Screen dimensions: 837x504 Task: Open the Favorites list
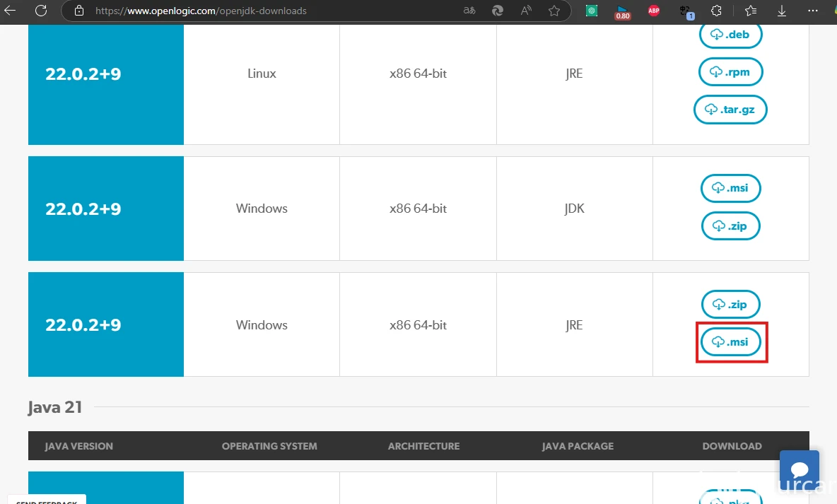(751, 10)
